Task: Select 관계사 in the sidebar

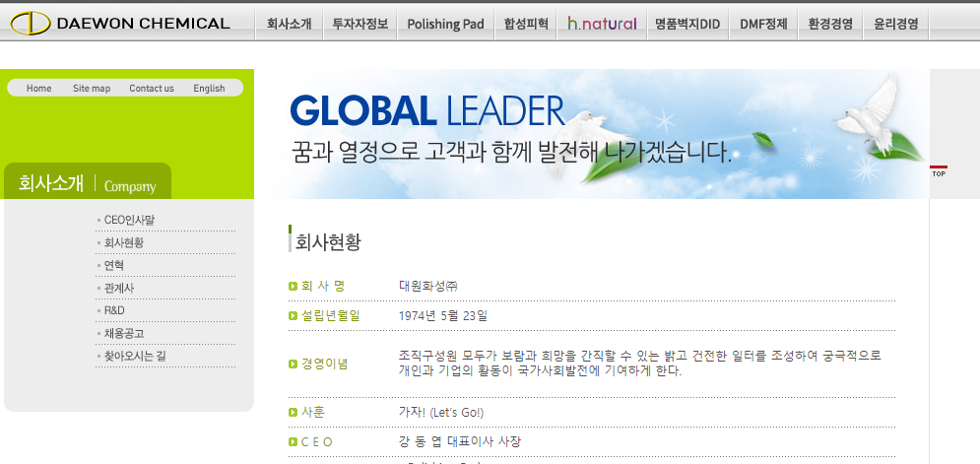Action: click(x=119, y=289)
